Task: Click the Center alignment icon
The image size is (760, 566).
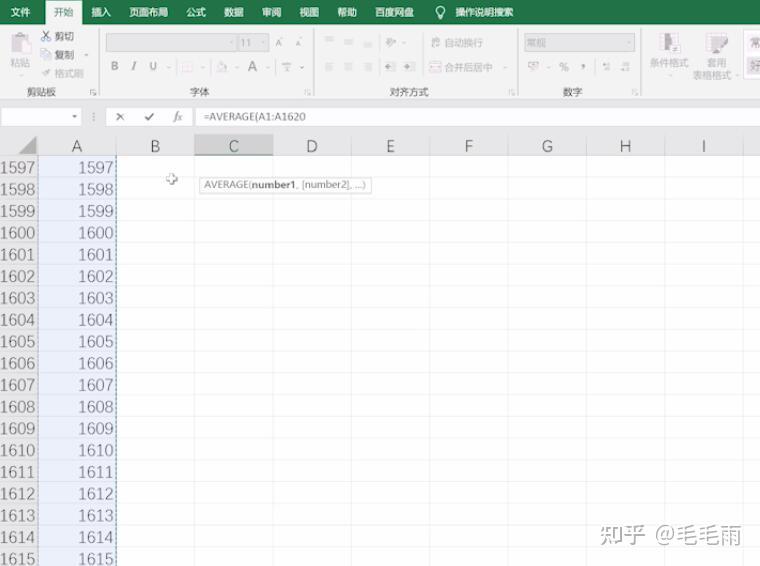Action: [x=348, y=67]
